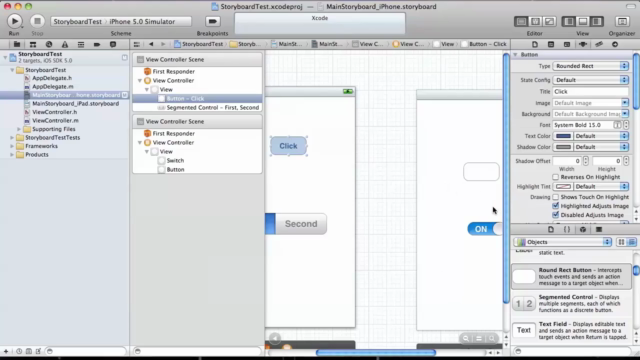Open the Highlight Tint Default dropdown
The height and width of the screenshot is (360, 640).
tap(601, 187)
